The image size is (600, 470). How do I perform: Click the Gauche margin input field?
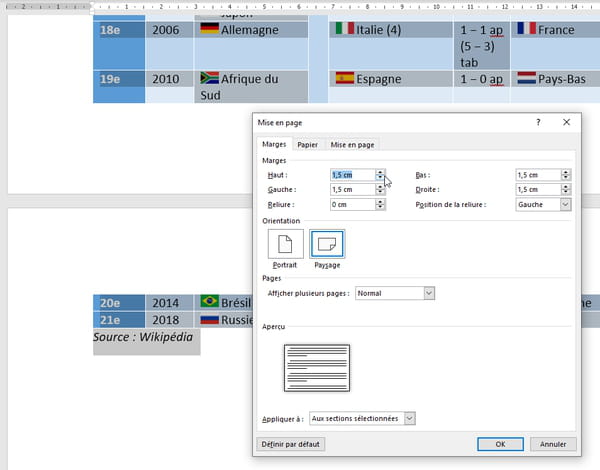(x=352, y=189)
